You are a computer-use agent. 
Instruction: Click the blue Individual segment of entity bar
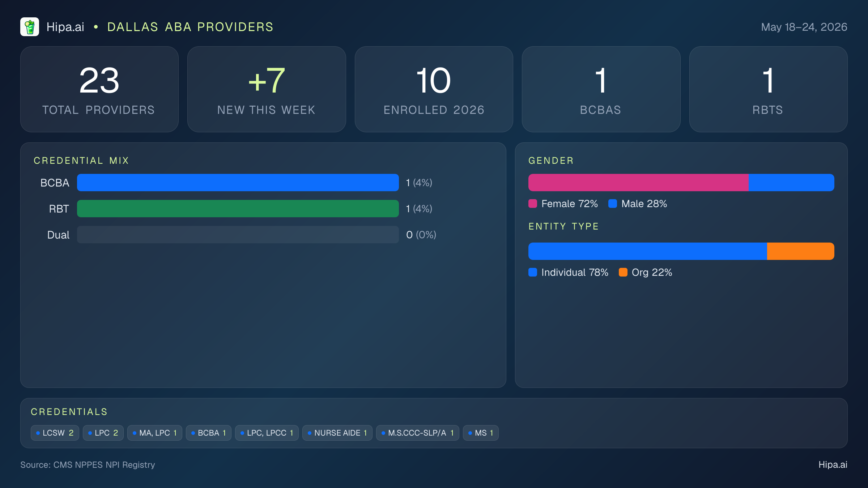click(648, 251)
